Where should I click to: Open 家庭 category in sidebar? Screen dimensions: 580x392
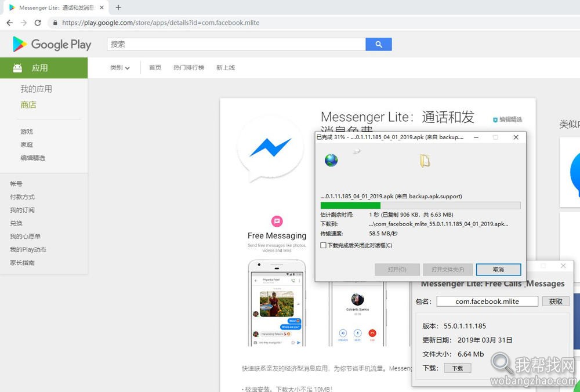point(27,144)
